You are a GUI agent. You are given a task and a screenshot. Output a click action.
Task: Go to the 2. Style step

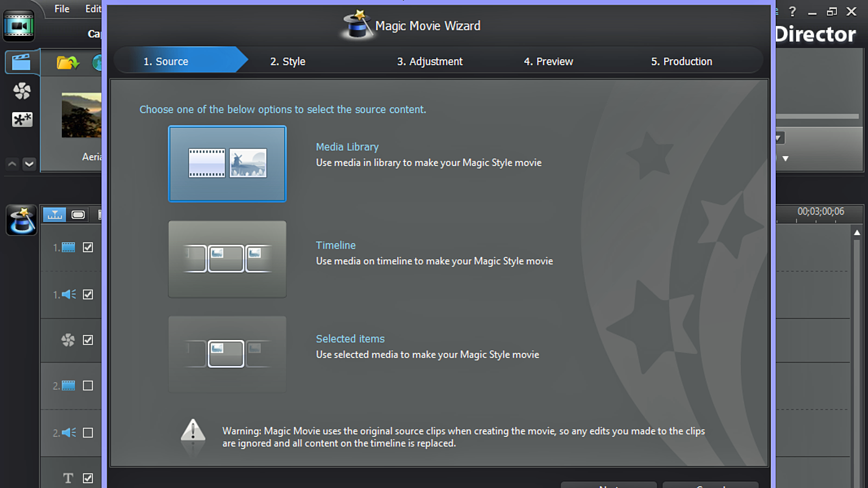288,62
